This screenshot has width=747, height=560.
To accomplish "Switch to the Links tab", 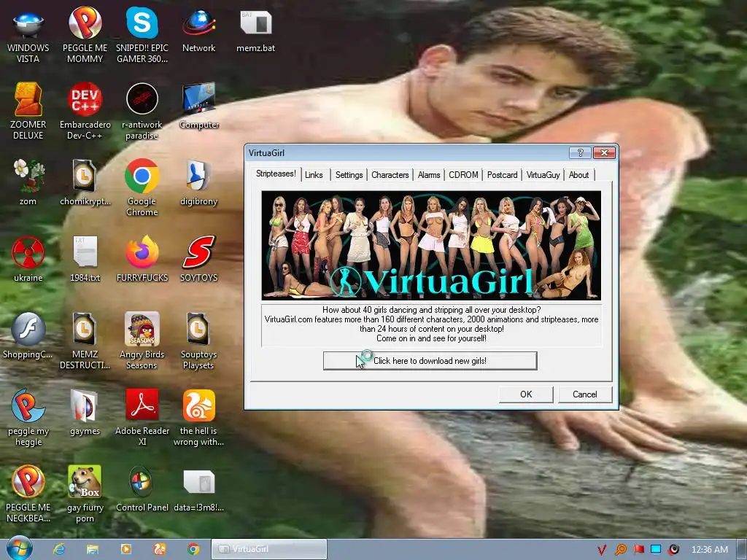I will point(314,175).
